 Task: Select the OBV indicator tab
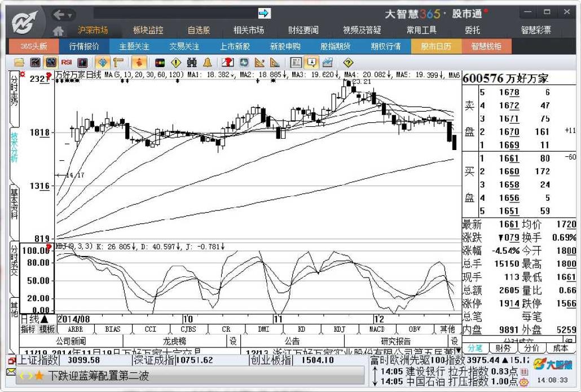tap(415, 329)
